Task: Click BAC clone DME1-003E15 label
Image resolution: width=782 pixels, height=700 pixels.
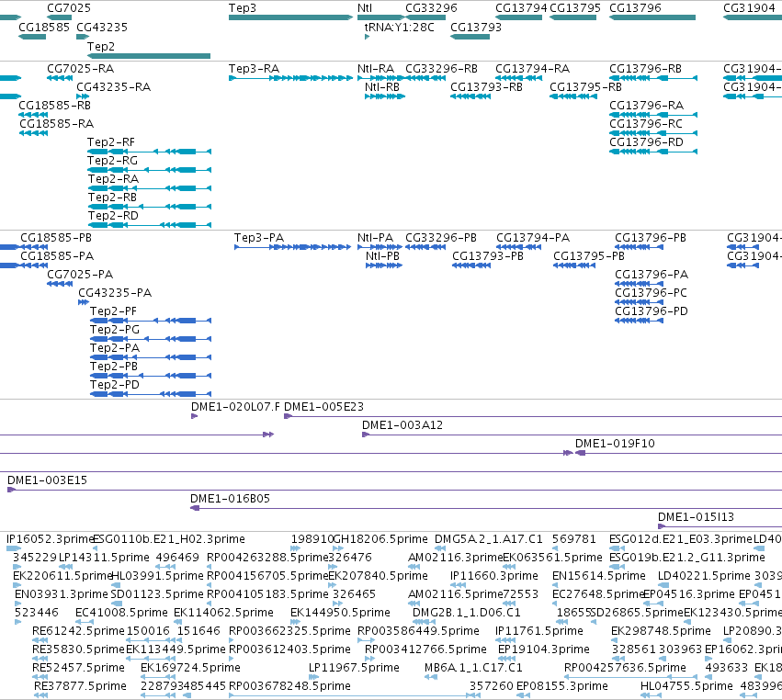Action: click(x=47, y=480)
